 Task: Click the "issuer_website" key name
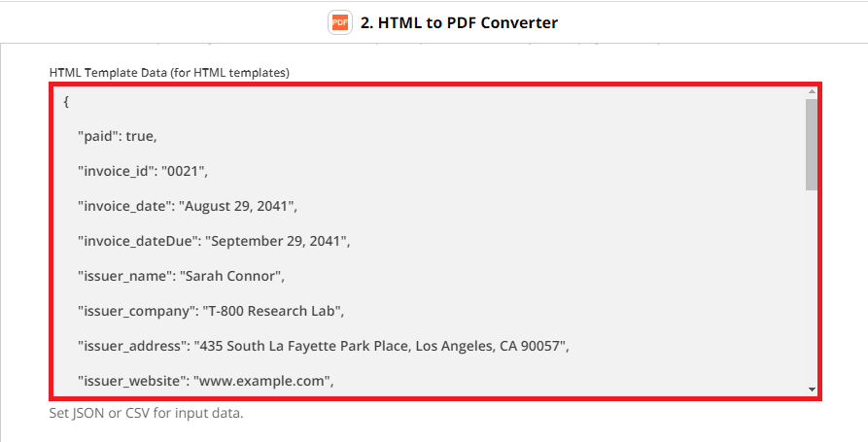[130, 381]
